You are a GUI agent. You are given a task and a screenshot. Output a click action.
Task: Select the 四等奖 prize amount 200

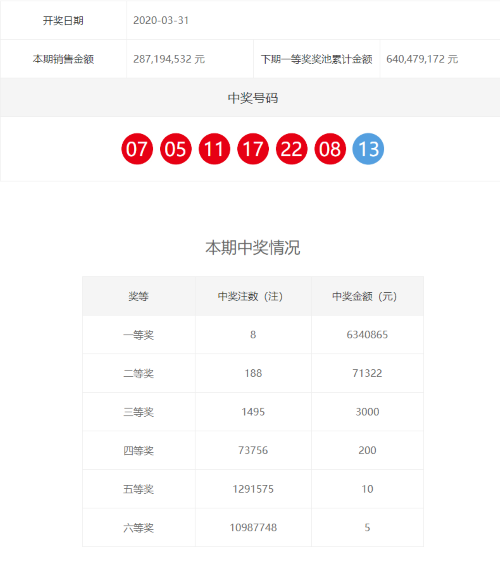pos(367,450)
